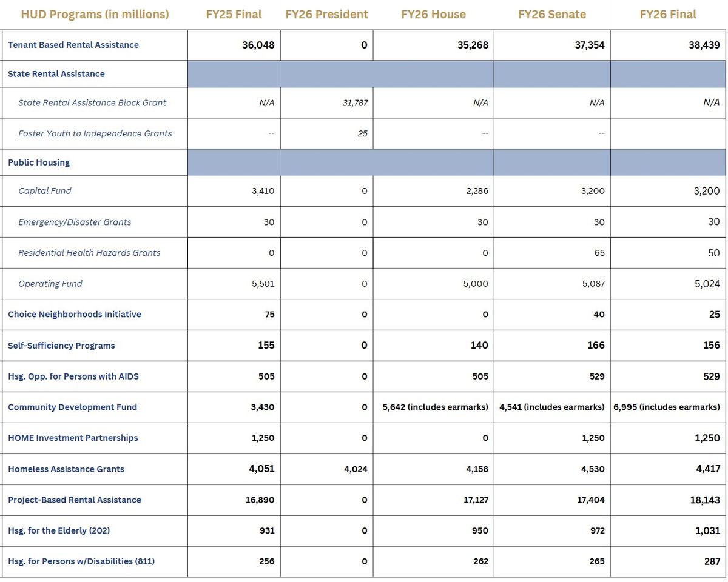Click the 529 HOPWA FY26 Final value
728x582 pixels.
pos(712,376)
